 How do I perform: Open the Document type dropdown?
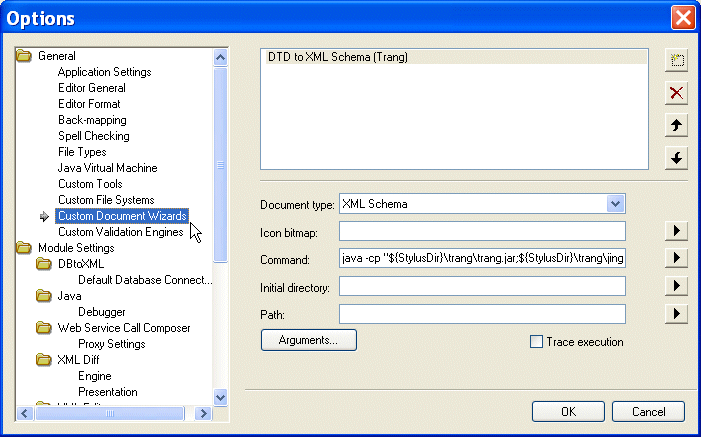[x=615, y=205]
